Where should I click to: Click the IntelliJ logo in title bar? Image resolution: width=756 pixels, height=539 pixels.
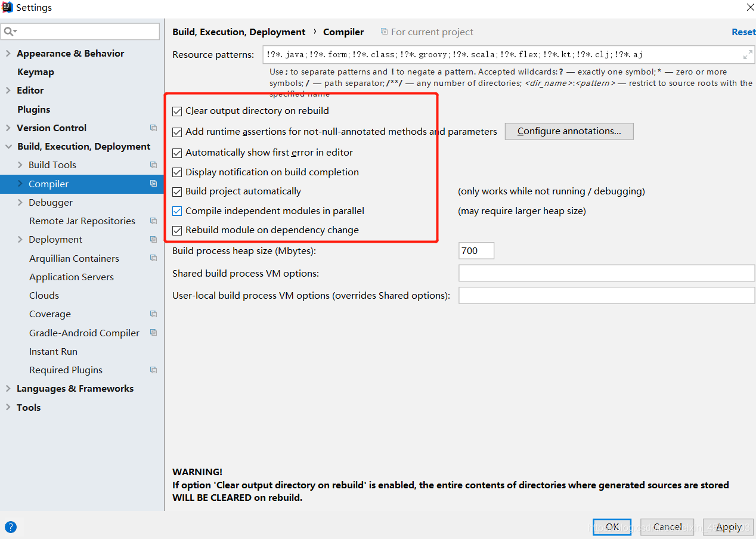tap(7, 7)
